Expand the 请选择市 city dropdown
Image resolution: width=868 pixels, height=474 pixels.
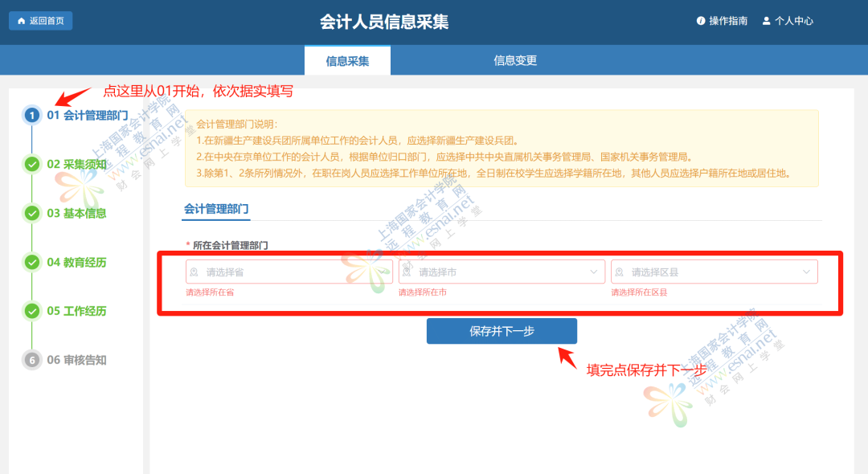tap(501, 272)
